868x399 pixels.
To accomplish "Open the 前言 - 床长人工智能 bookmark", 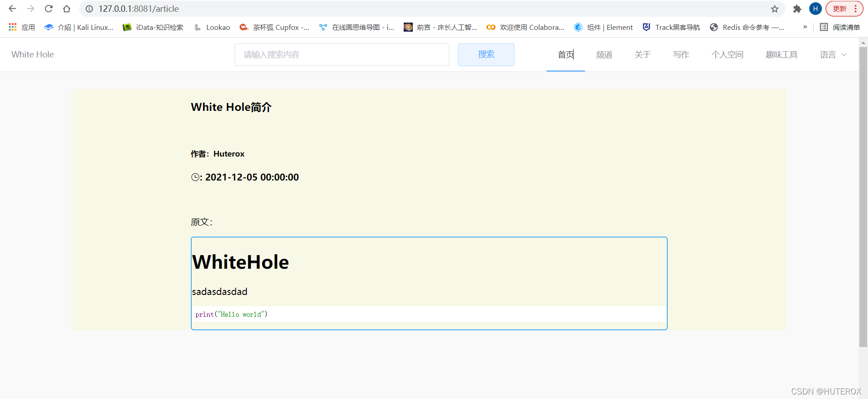I will pyautogui.click(x=440, y=27).
